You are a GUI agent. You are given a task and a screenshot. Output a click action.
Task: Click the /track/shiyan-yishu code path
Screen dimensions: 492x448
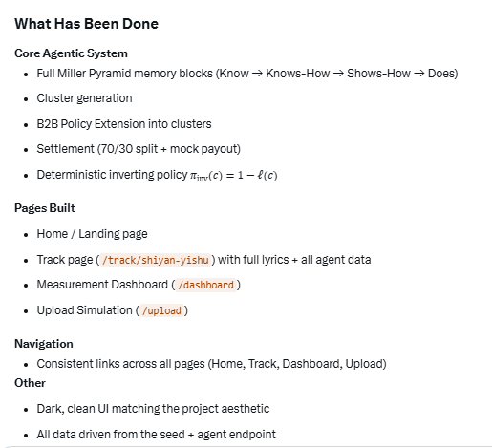[156, 260]
